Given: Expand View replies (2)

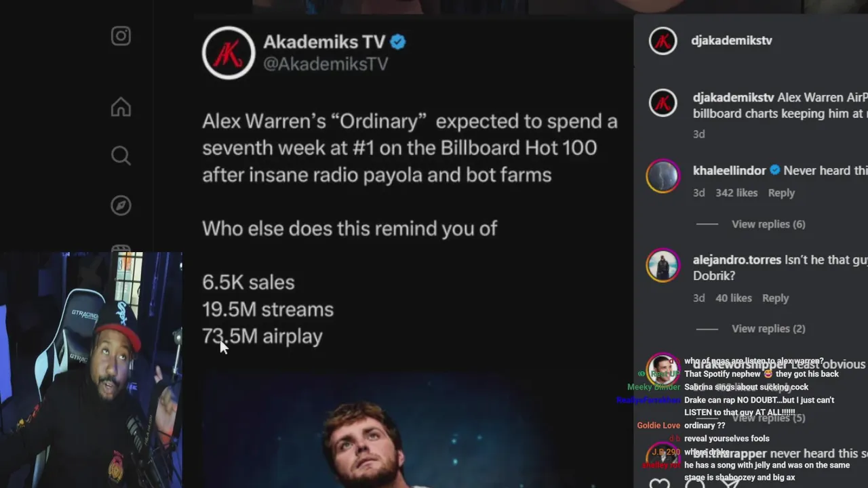Looking at the screenshot, I should click(x=768, y=328).
